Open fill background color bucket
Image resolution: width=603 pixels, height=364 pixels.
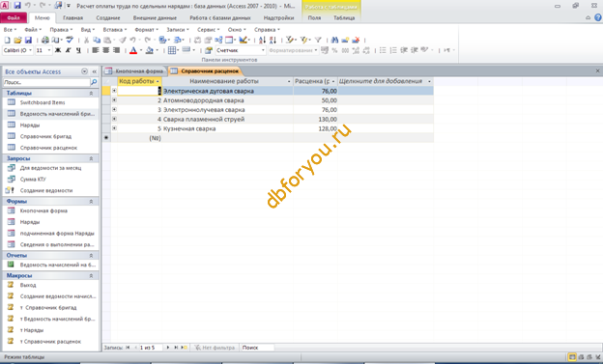point(149,50)
